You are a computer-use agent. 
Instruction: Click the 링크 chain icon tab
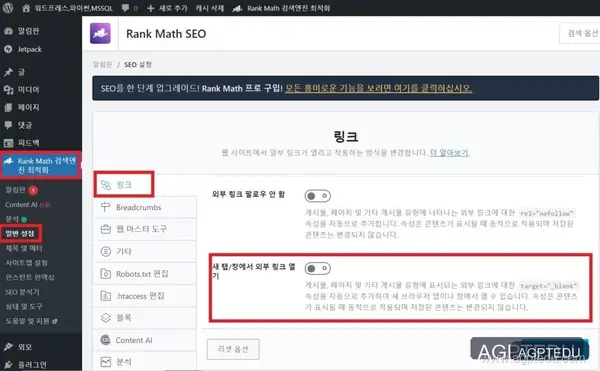pos(106,185)
